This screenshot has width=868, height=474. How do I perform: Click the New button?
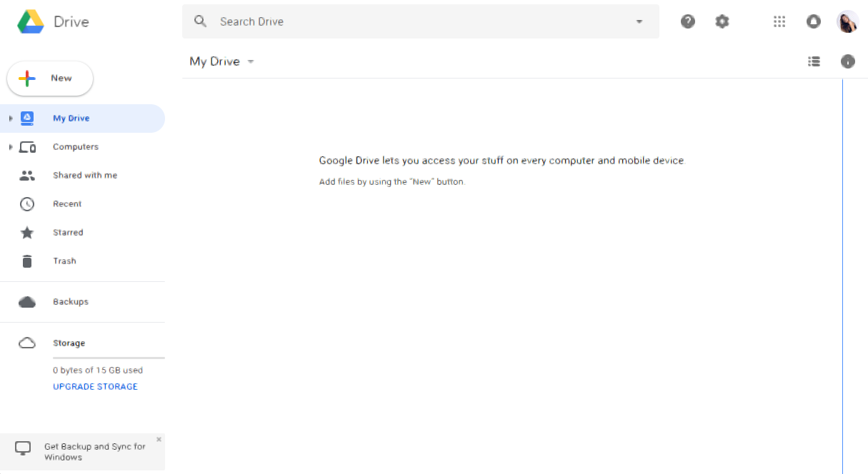point(50,79)
